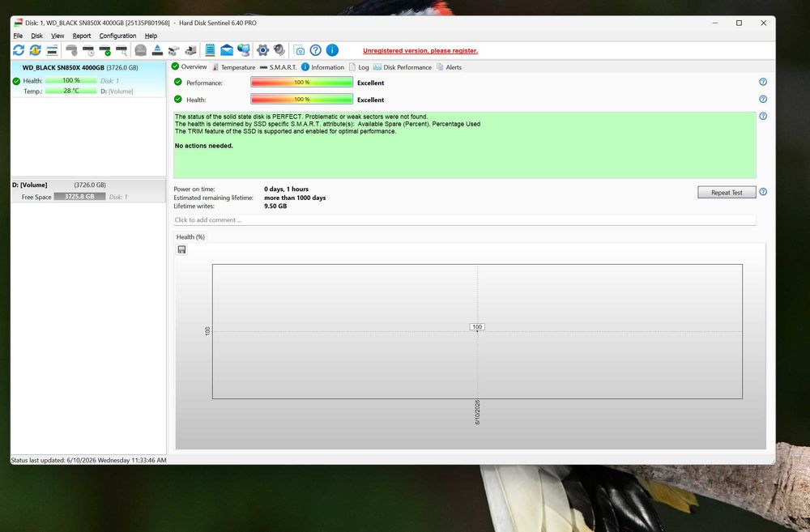Click the sidebar Health 100 % bar
This screenshot has height=532, width=810.
coord(70,81)
